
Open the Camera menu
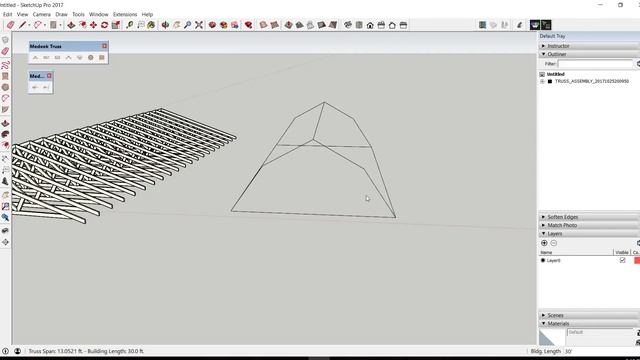(x=42, y=14)
